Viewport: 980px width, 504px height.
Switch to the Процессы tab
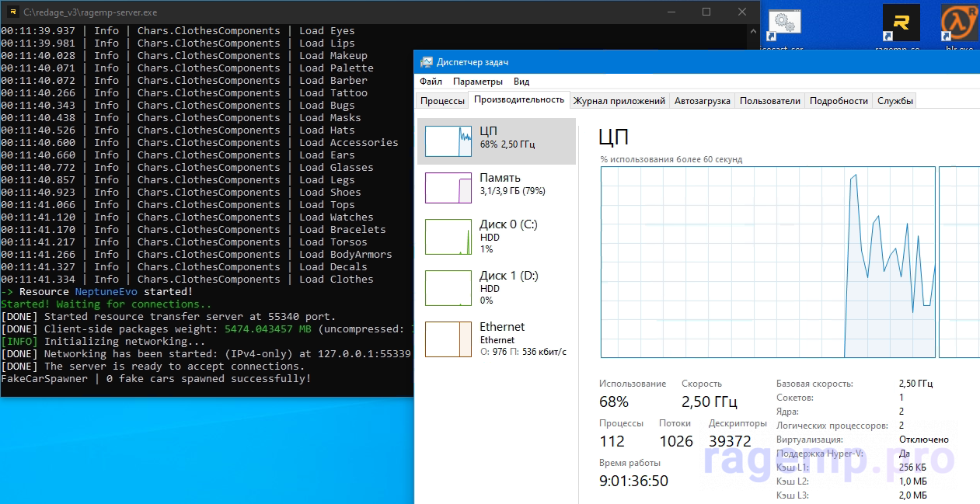pos(442,101)
